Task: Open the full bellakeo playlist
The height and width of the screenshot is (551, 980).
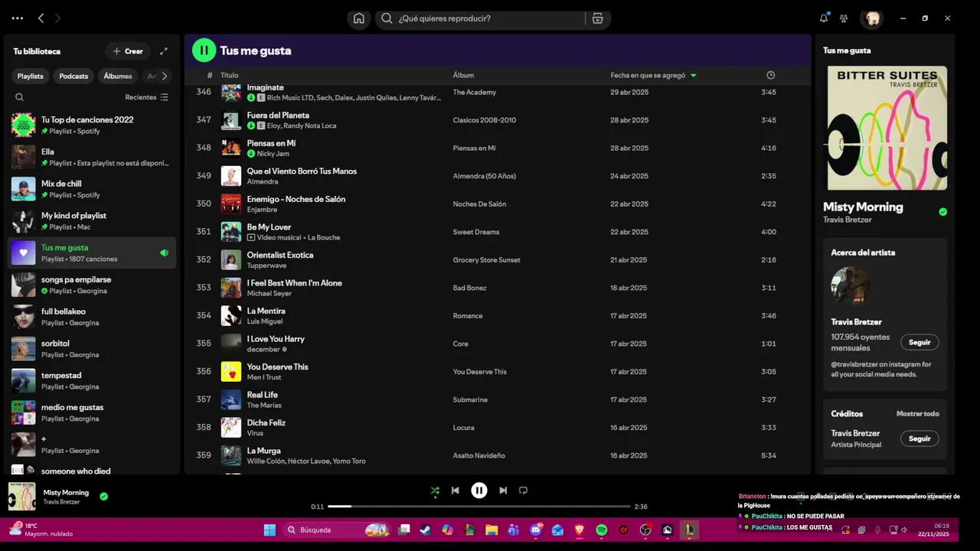Action: 92,317
